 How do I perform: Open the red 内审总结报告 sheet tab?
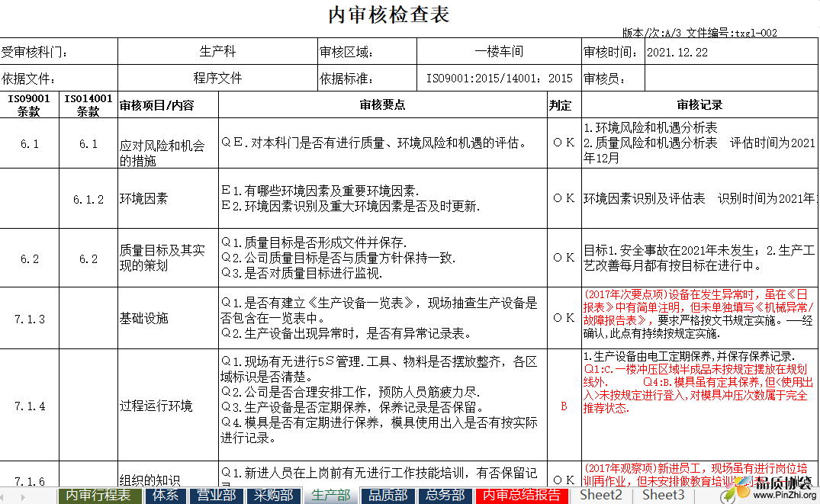click(522, 495)
